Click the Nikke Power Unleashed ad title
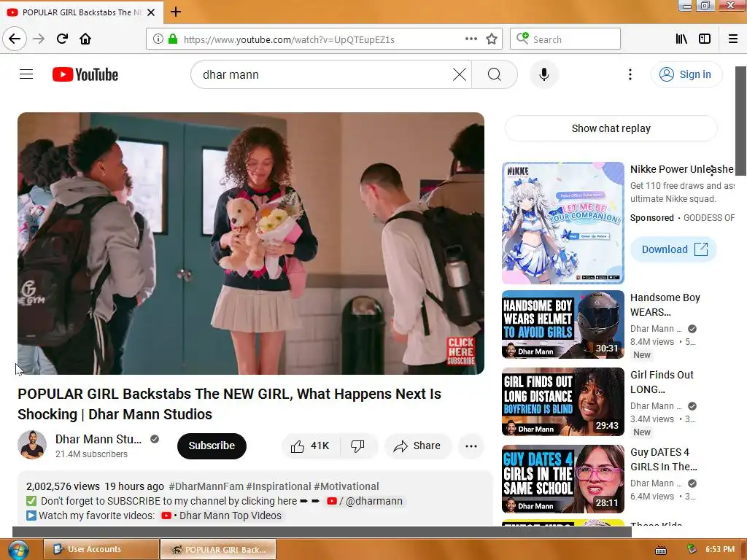 [x=682, y=169]
